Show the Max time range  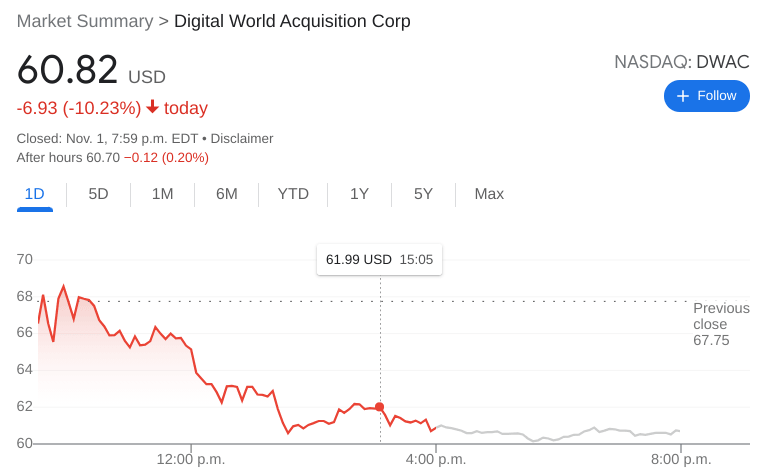point(489,194)
